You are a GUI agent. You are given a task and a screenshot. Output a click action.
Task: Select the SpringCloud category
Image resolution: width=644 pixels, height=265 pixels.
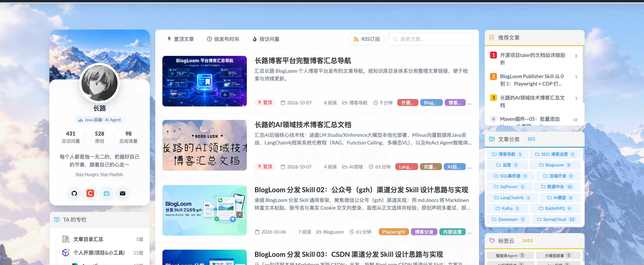point(556,219)
